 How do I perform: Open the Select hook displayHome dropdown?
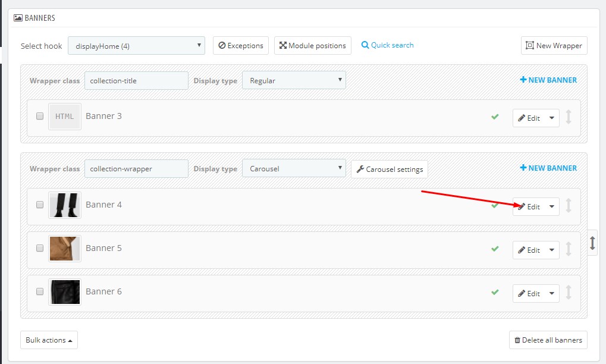(x=136, y=46)
